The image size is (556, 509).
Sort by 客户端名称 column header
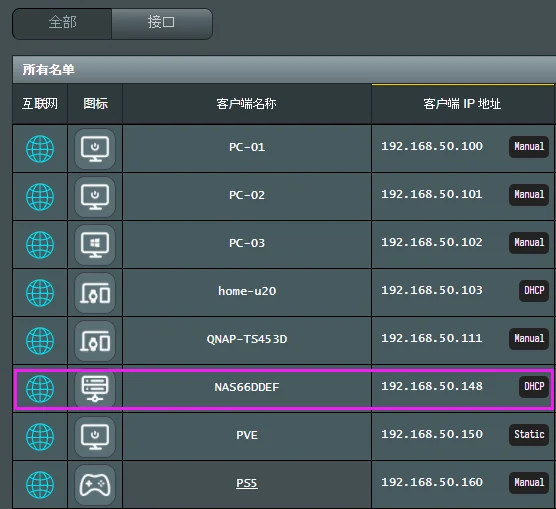point(247,104)
